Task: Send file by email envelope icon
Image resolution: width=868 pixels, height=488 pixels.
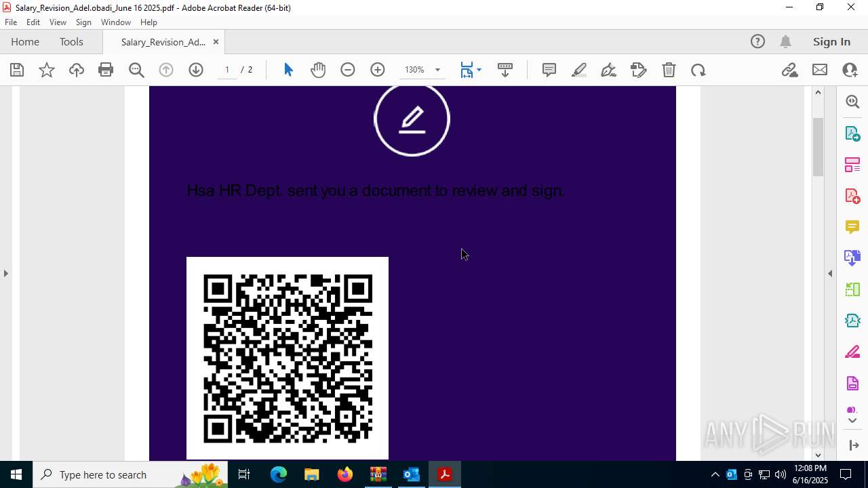Action: click(x=820, y=70)
